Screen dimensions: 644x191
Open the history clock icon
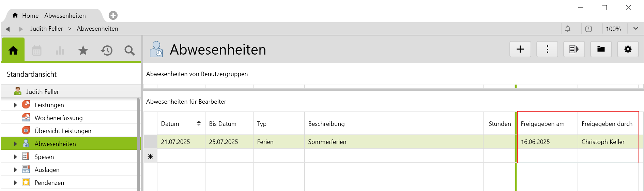(107, 51)
